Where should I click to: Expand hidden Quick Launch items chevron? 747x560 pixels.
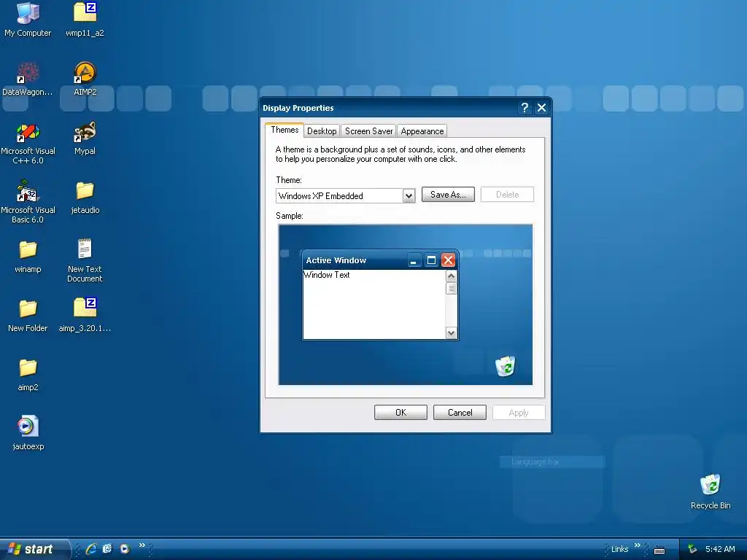tap(142, 545)
